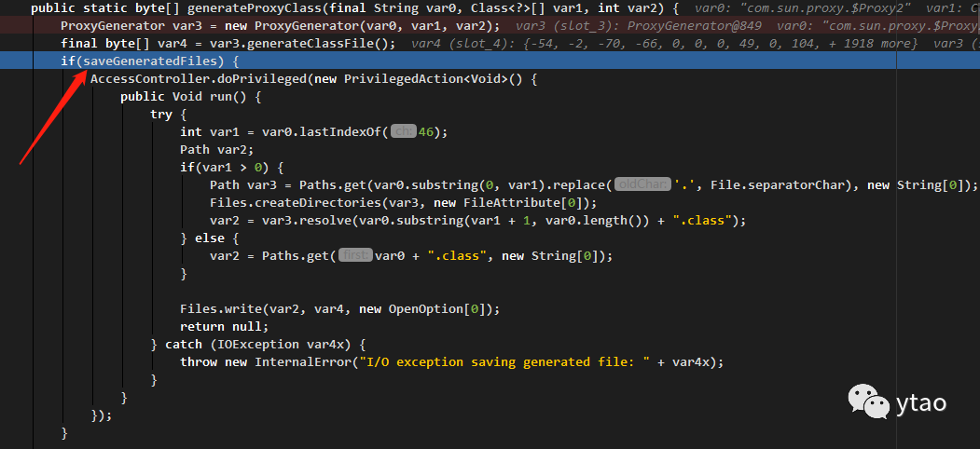Click the 'oldChar:' parameter hint
The width and height of the screenshot is (980, 449).
[643, 184]
